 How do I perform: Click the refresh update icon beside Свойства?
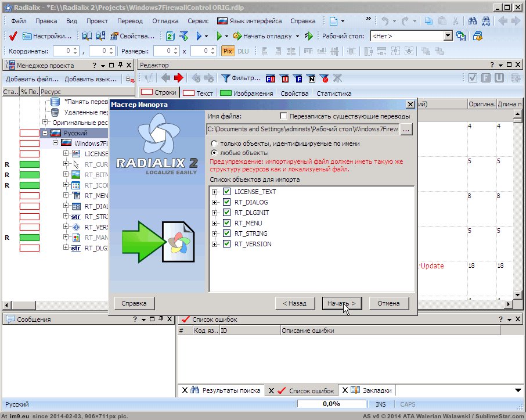pos(170,36)
